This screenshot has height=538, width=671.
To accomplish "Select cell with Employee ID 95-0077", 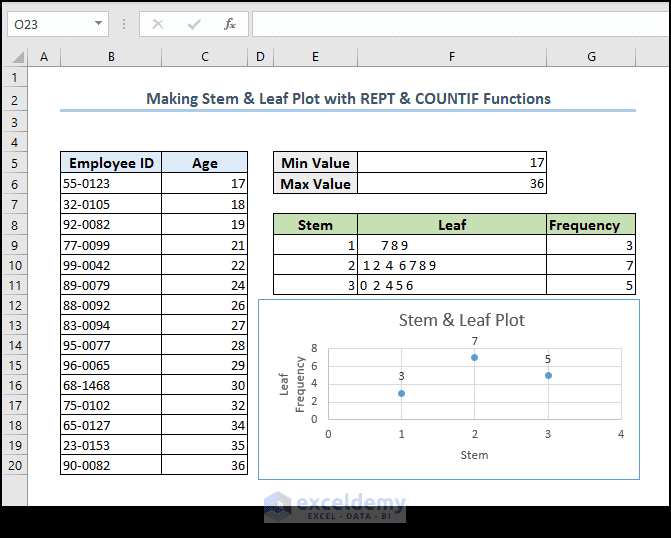I will 111,345.
